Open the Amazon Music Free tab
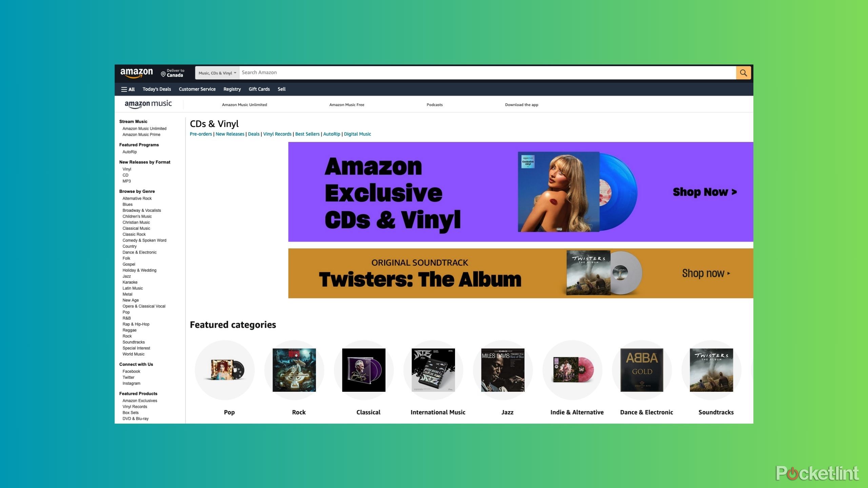Viewport: 868px width, 488px height. click(347, 104)
